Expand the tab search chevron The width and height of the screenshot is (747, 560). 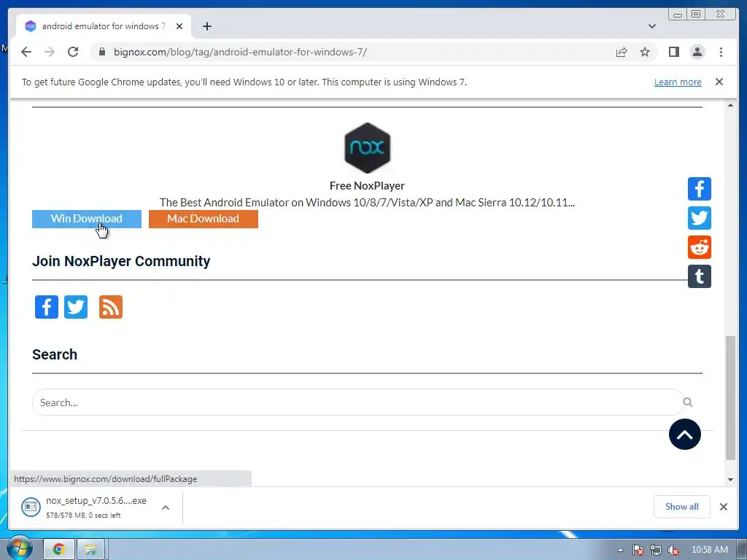[651, 26]
